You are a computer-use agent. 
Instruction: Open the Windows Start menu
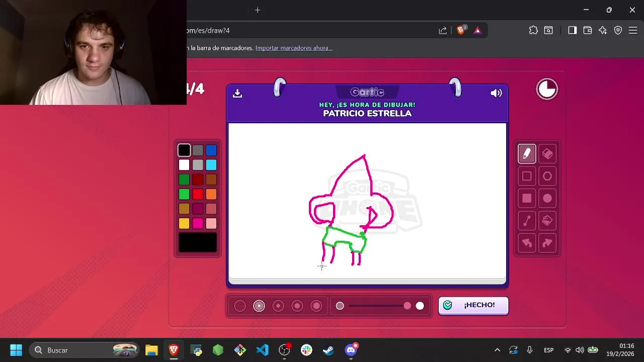[16, 350]
